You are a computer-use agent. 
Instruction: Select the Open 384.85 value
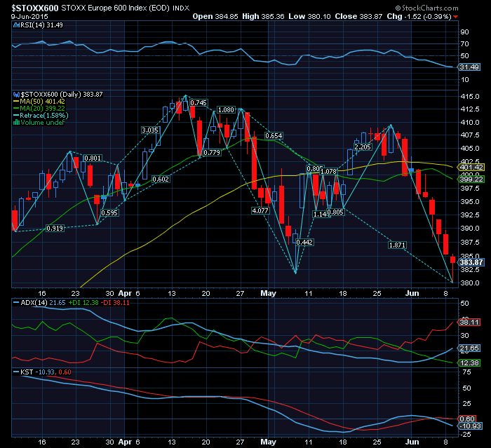(x=215, y=16)
